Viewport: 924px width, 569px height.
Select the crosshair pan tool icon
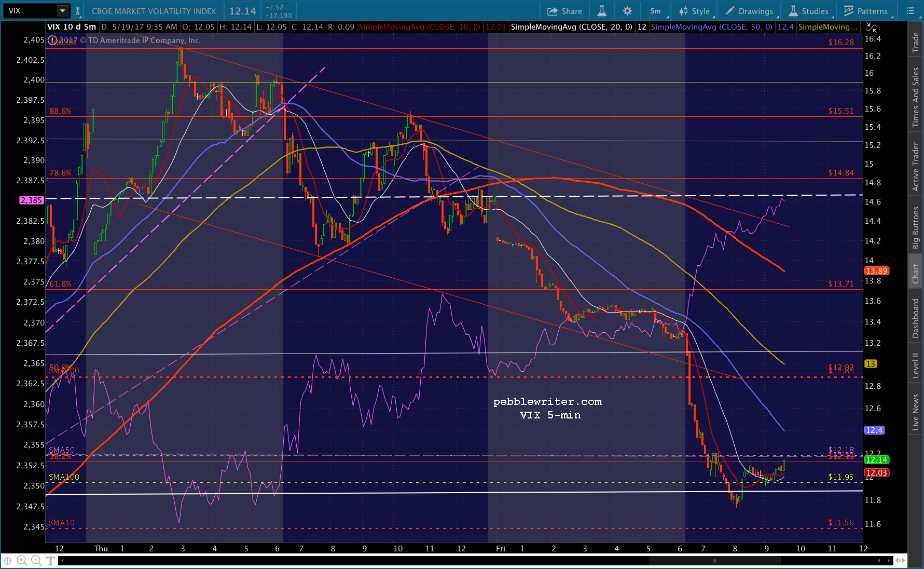[7, 560]
